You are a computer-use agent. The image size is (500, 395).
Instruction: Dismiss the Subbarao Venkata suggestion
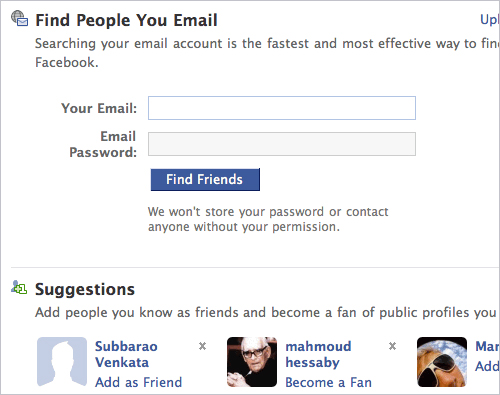202,346
